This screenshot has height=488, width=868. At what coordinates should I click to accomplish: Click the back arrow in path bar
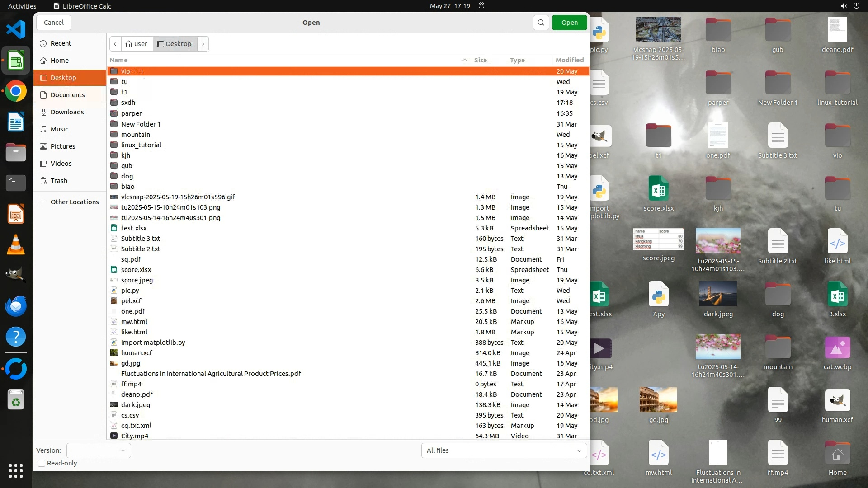coord(115,44)
